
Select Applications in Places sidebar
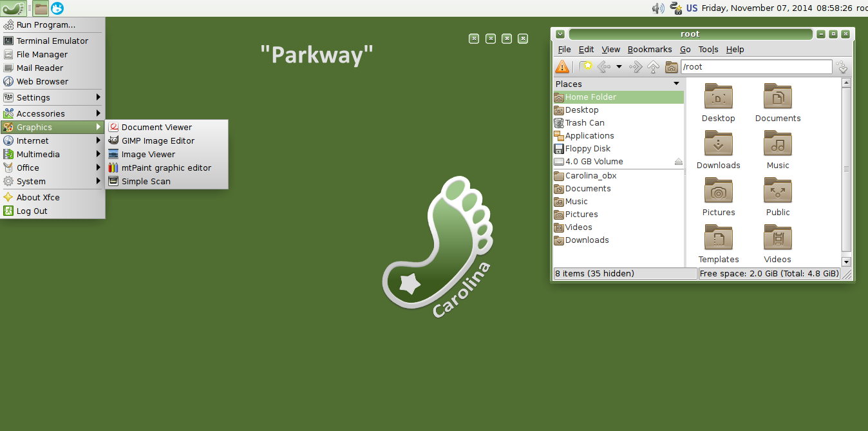pos(618,135)
